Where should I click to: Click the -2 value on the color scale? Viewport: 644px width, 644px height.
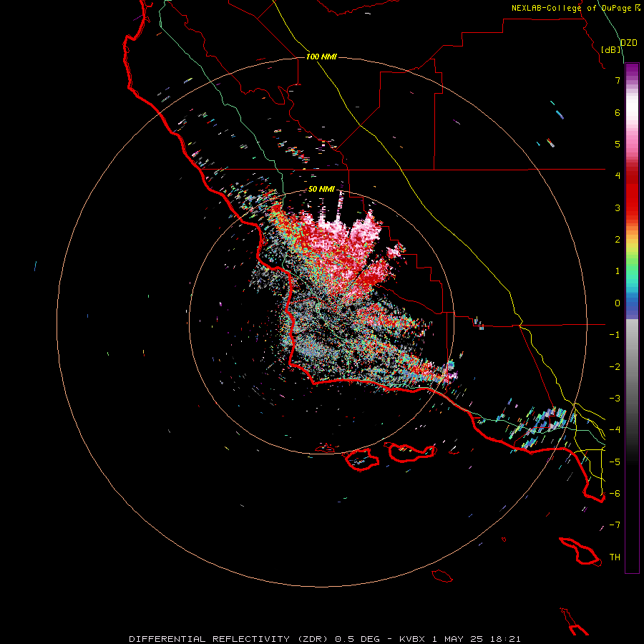click(x=615, y=367)
